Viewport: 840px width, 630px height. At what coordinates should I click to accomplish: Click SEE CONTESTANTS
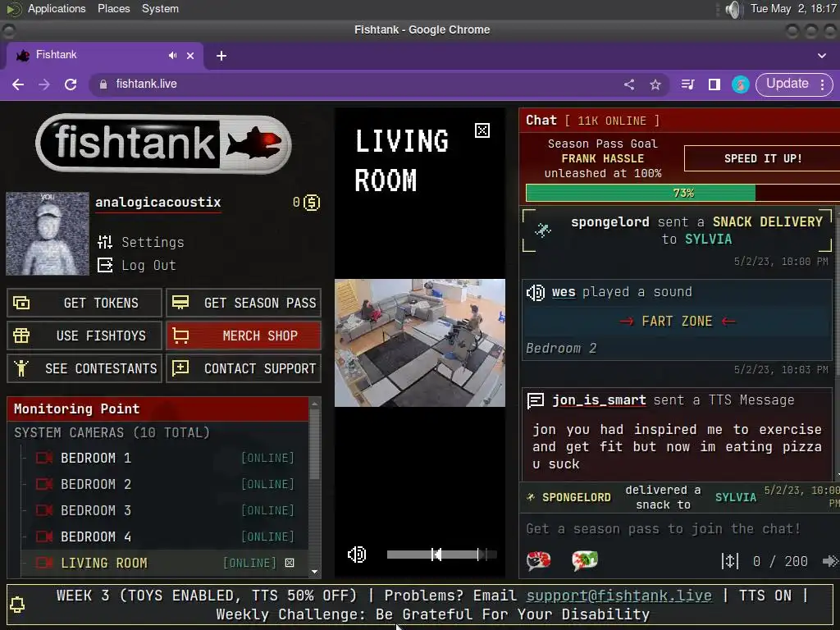click(84, 368)
